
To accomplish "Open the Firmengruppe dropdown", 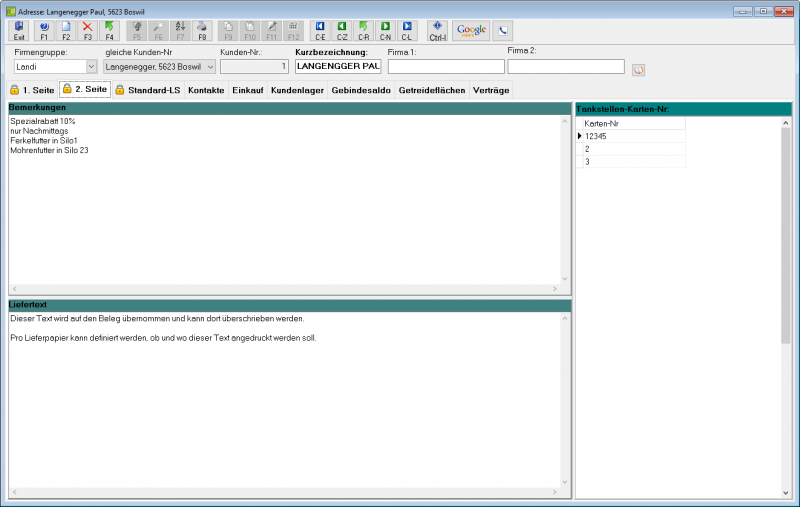I will [x=91, y=67].
